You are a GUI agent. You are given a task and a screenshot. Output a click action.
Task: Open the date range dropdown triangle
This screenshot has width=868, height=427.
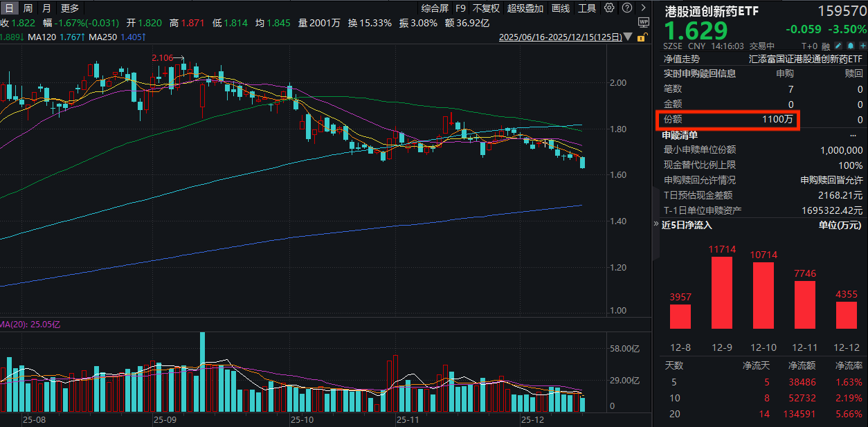click(x=628, y=37)
